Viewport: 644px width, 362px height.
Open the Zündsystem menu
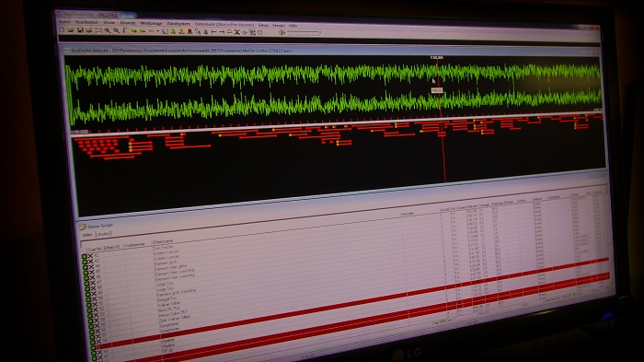point(178,24)
